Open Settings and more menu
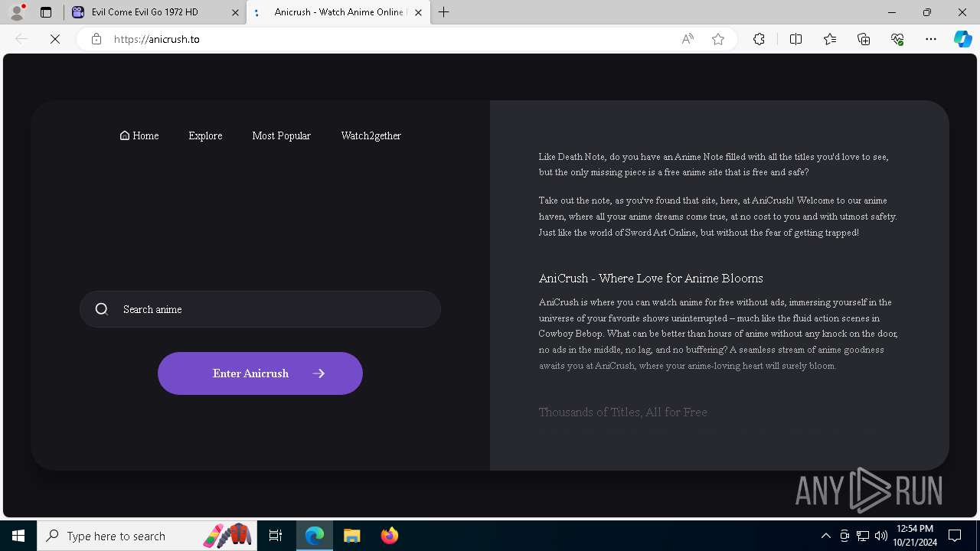Viewport: 980px width, 551px height. pos(931,39)
